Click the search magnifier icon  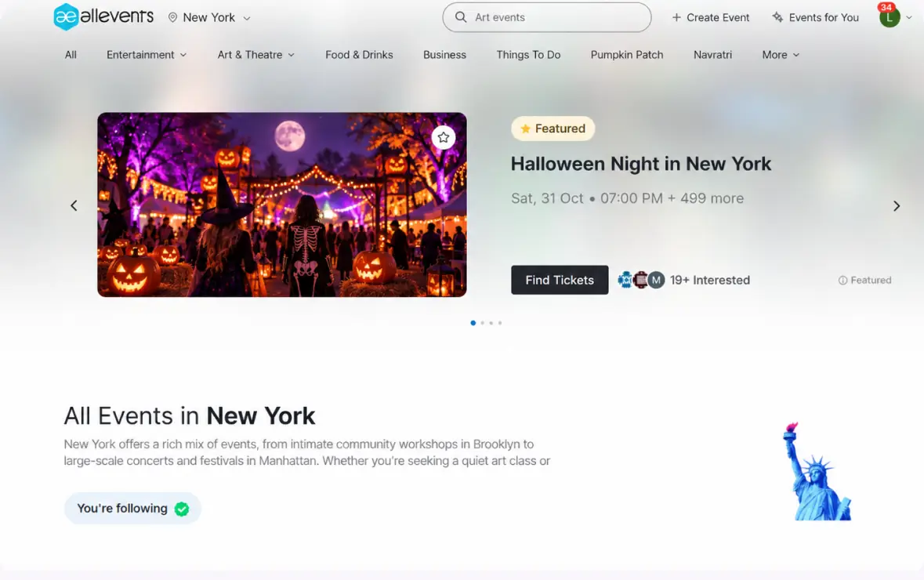point(461,17)
